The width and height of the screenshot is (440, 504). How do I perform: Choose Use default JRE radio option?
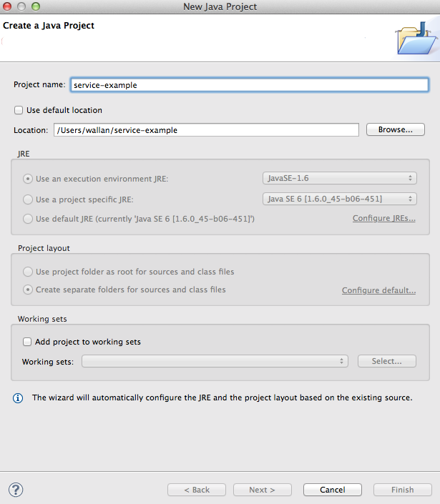click(x=29, y=219)
